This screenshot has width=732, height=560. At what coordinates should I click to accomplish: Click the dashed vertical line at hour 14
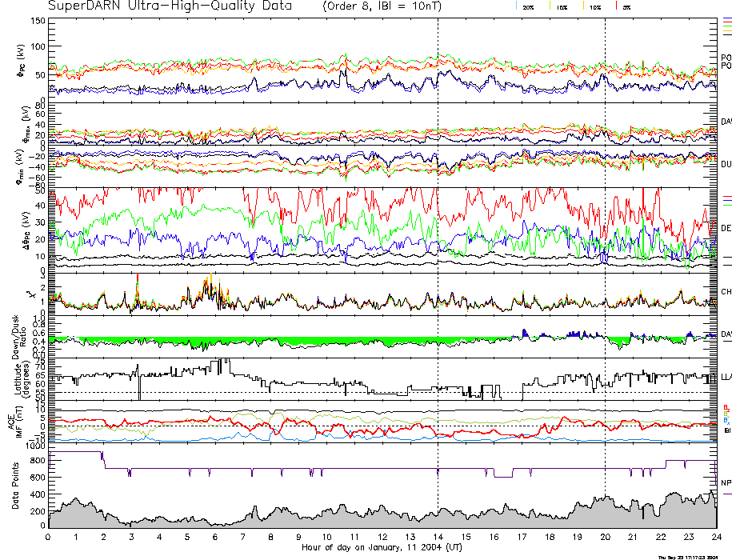(438, 240)
